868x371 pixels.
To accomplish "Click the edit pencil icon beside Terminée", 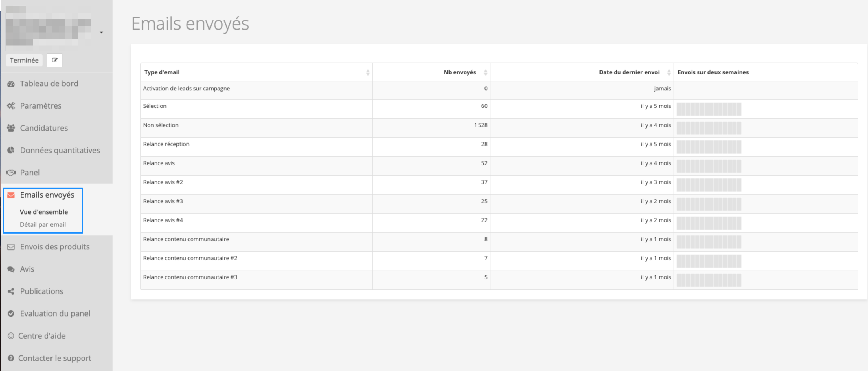I will (54, 60).
